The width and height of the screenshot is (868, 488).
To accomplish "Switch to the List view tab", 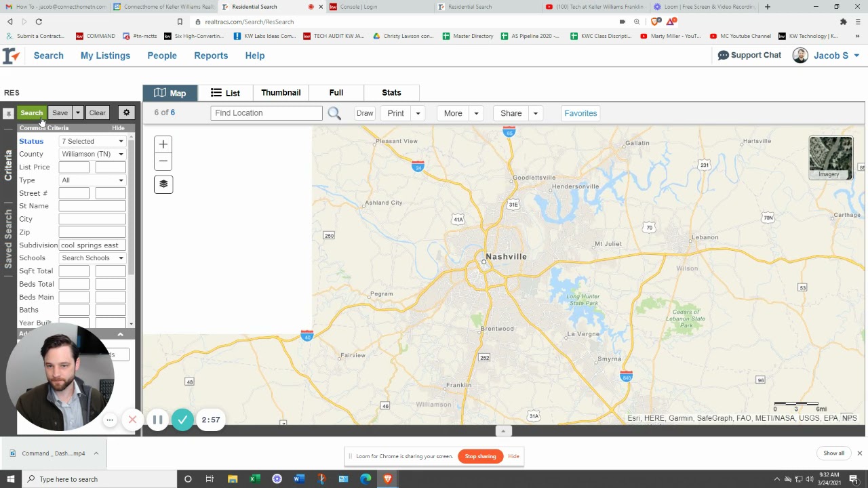I will coord(225,93).
